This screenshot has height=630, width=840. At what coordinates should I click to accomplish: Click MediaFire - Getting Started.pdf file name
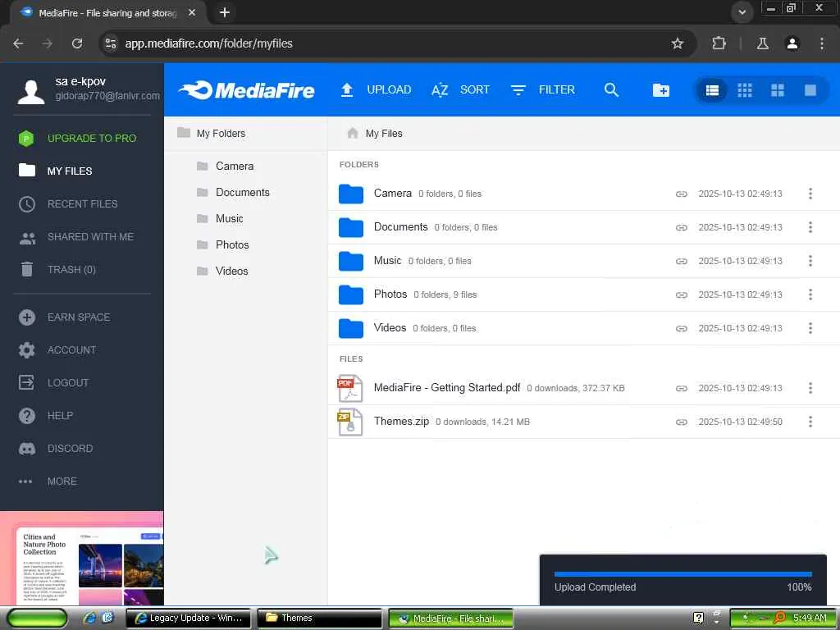click(x=447, y=387)
